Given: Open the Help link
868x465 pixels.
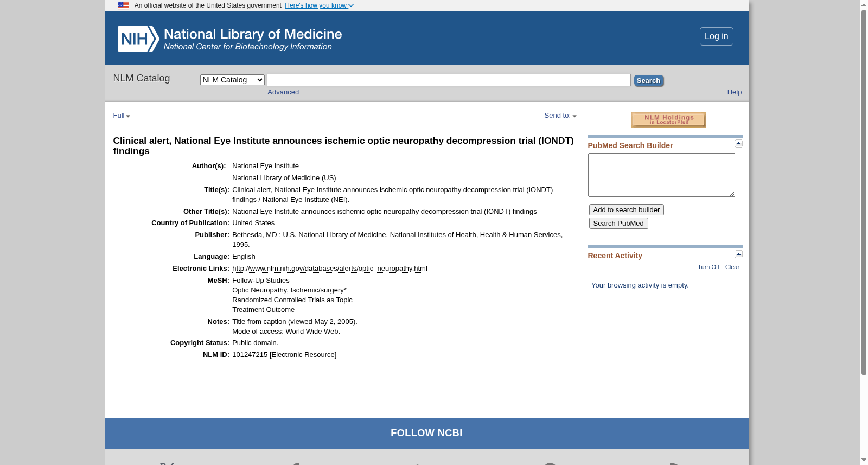Looking at the screenshot, I should click(x=734, y=92).
